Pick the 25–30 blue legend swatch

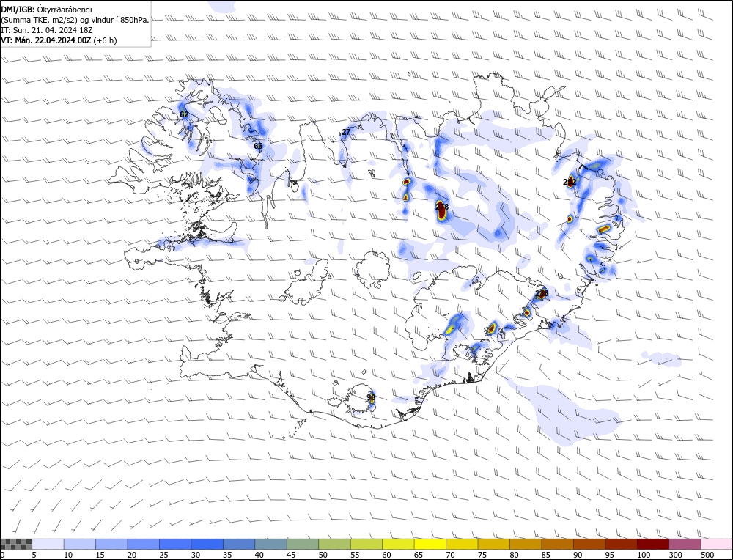point(175,544)
